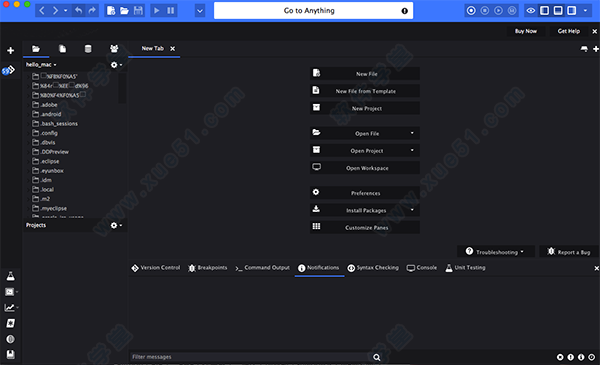
Task: Click the chart icon on left sidebar
Action: [x=10, y=307]
